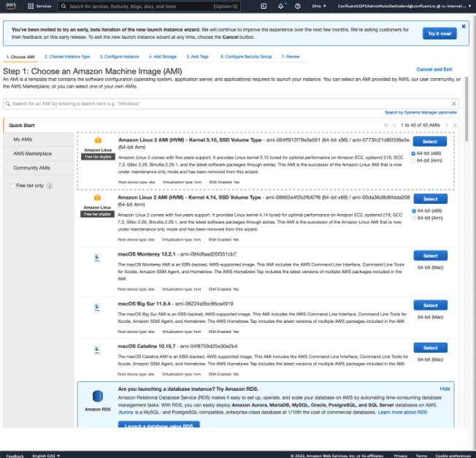
Task: Open the Aurora link
Action: [126, 413]
